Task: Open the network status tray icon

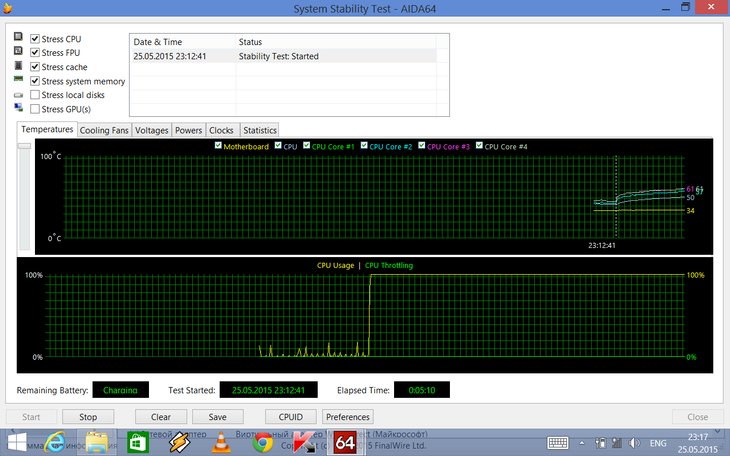Action: 617,443
